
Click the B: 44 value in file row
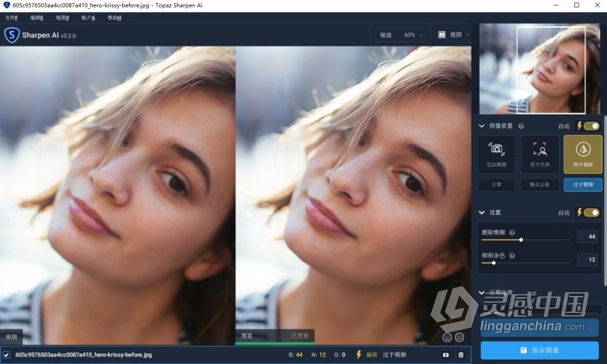coord(296,355)
